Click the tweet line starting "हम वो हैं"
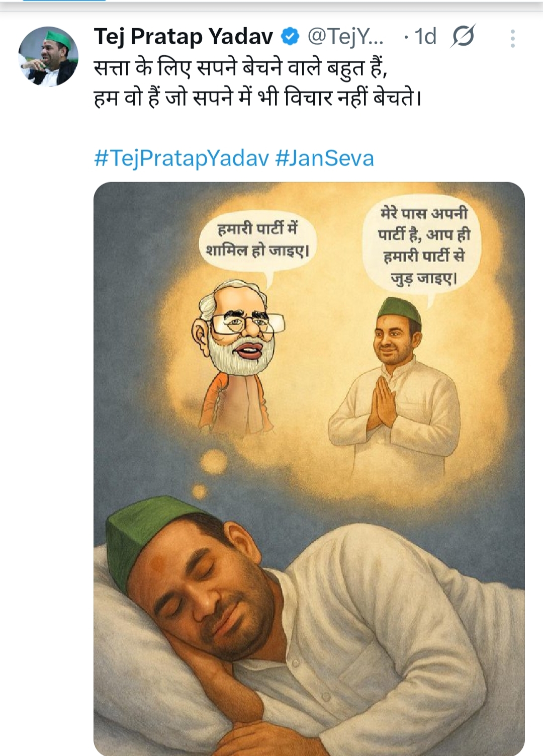This screenshot has height=756, width=543. [257, 98]
